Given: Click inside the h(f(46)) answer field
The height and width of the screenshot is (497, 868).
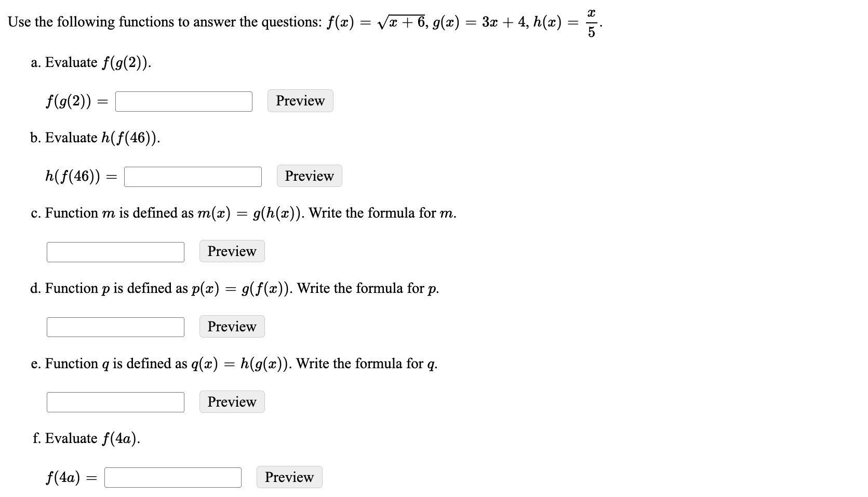Looking at the screenshot, I should tap(192, 177).
